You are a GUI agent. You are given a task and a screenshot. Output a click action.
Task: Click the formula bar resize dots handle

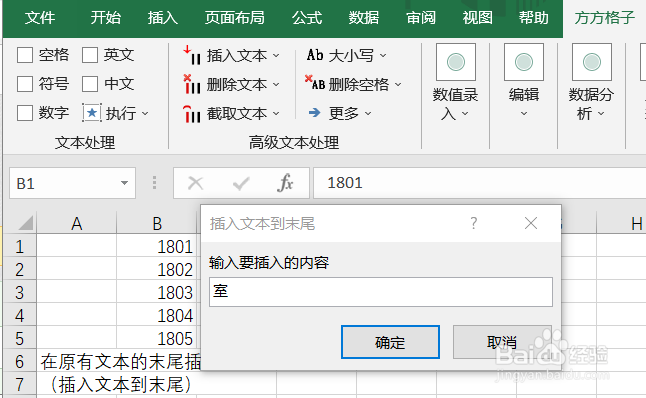(x=154, y=183)
